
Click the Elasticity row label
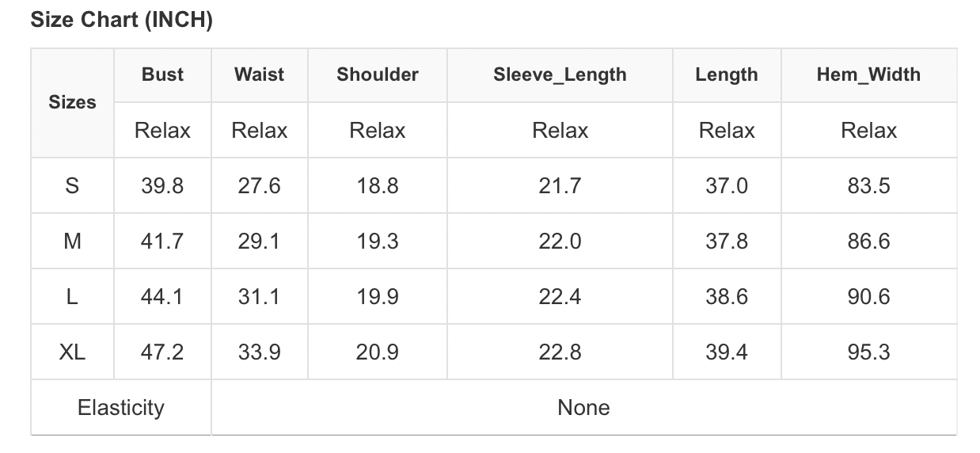[x=121, y=408]
